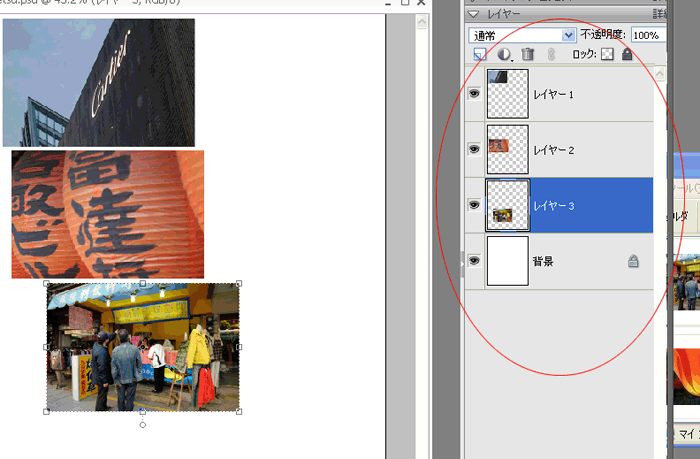Click the delete layer trash icon
The image size is (700, 459).
coord(528,54)
